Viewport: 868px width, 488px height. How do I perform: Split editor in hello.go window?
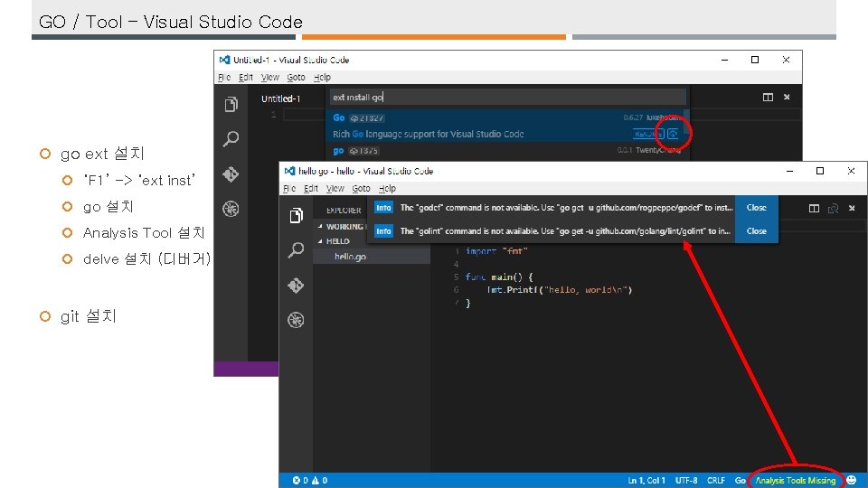click(814, 209)
